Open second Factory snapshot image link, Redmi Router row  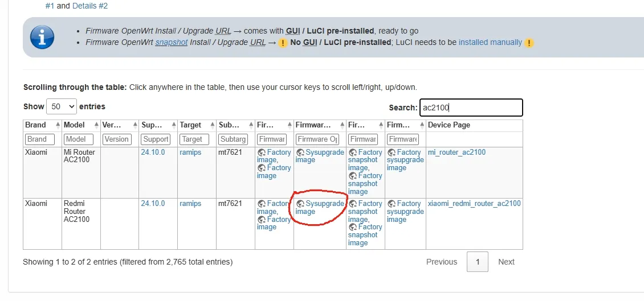pyautogui.click(x=365, y=235)
